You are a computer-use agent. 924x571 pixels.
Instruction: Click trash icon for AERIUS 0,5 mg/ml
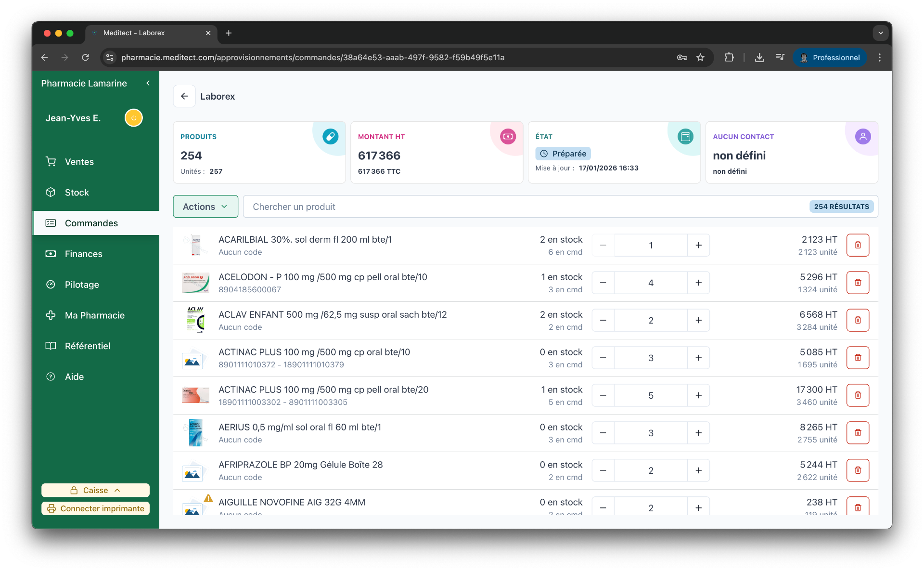[x=858, y=433]
